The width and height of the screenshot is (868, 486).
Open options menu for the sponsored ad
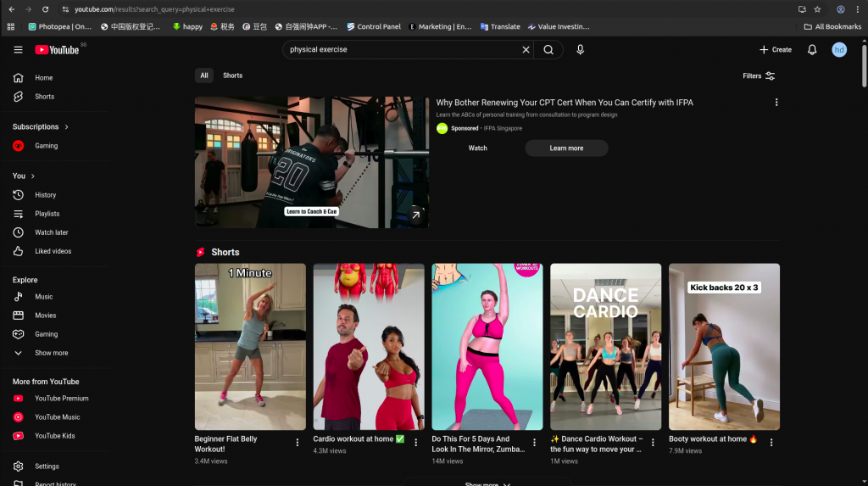tap(776, 103)
